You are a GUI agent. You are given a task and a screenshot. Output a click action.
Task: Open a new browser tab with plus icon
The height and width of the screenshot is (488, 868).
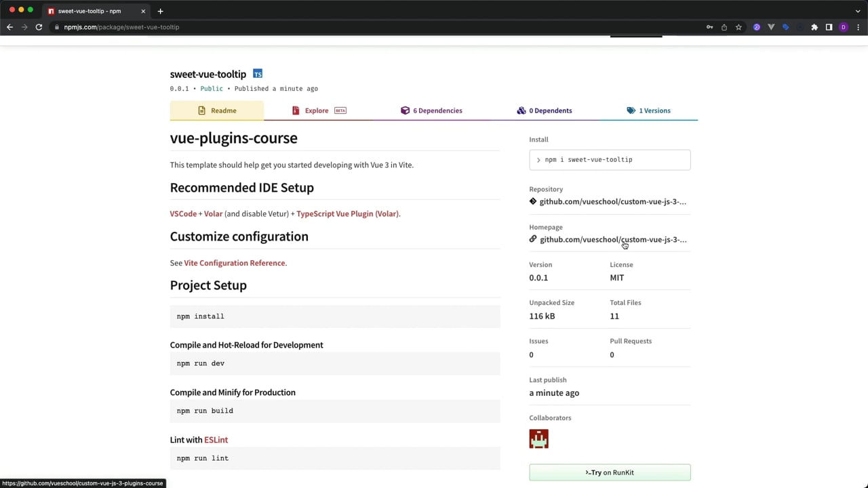(160, 11)
